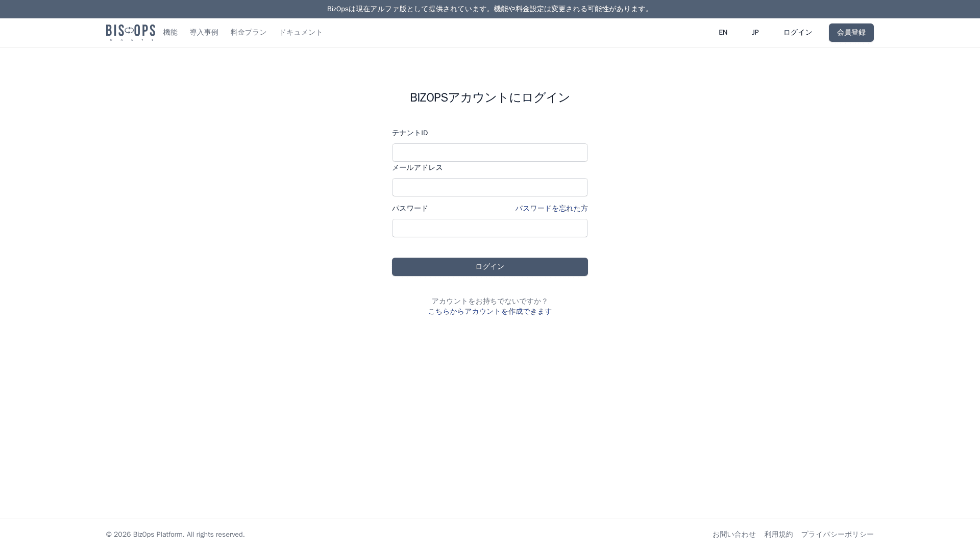Follow the こちらからアカウントを作成できます link
Viewport: 980px width, 551px height.
(x=490, y=312)
